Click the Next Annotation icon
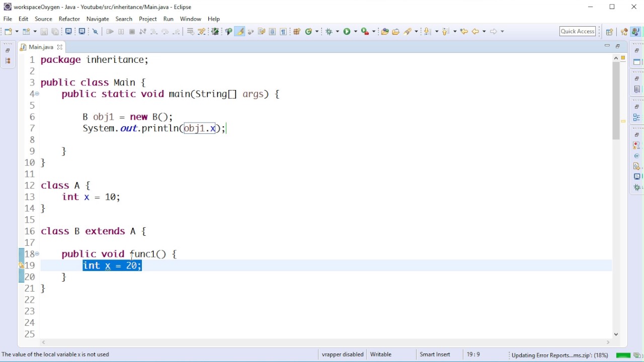The width and height of the screenshot is (644, 362). pyautogui.click(x=428, y=31)
